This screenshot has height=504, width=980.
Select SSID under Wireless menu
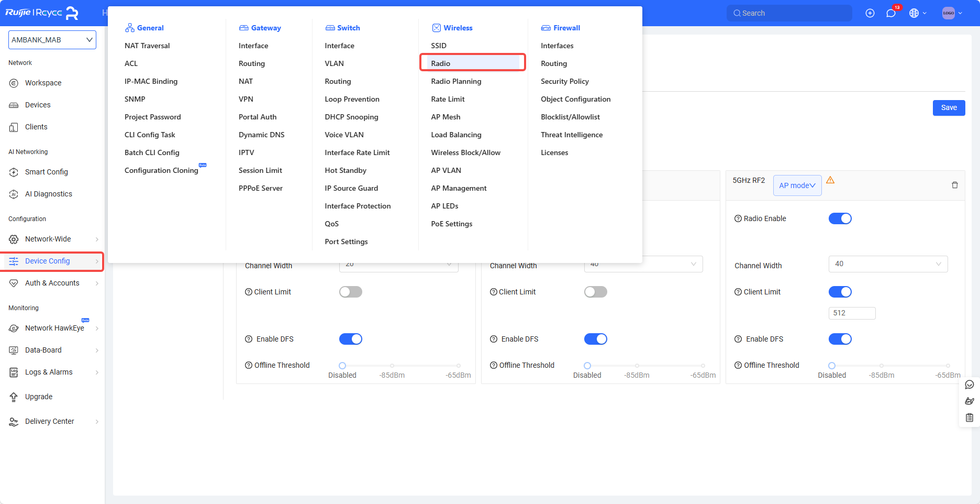tap(439, 46)
